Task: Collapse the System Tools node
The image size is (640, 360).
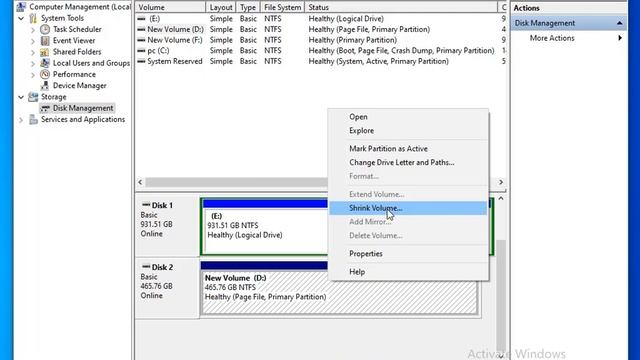Action: pos(21,18)
